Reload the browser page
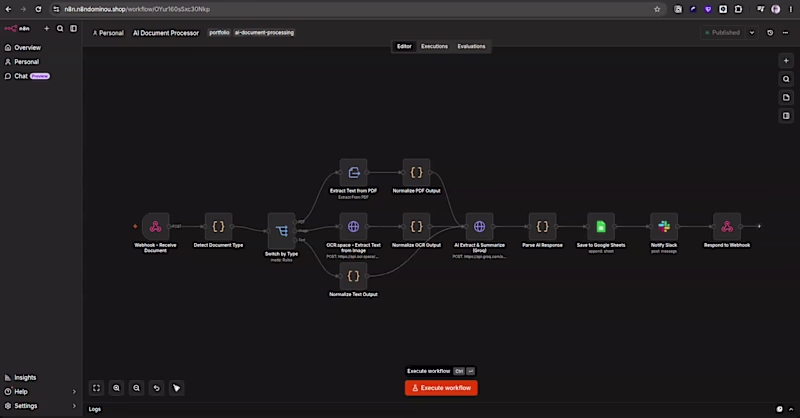The image size is (800, 418). (x=38, y=9)
